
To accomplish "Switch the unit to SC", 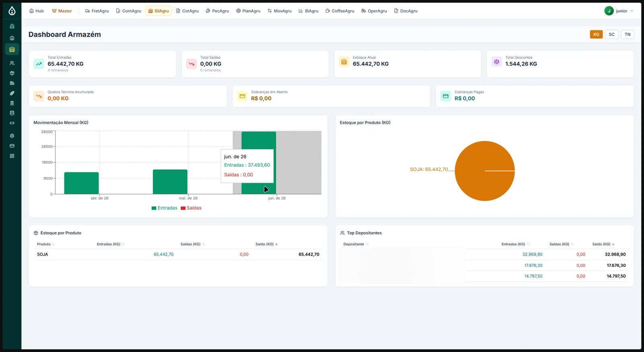I will [x=611, y=35].
